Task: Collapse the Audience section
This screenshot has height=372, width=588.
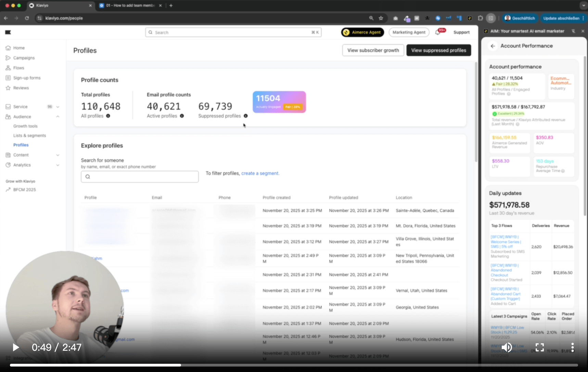Action: (x=58, y=116)
